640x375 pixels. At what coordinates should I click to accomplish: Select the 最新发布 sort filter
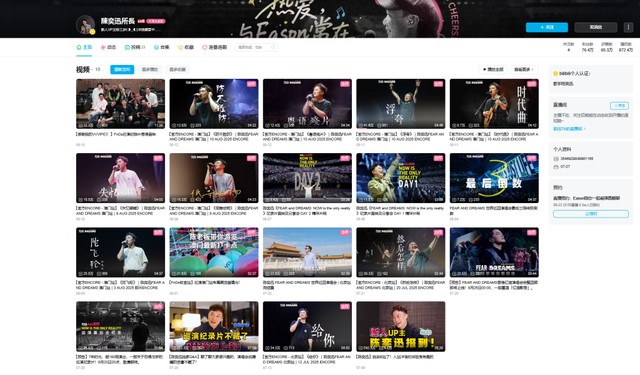click(x=122, y=69)
